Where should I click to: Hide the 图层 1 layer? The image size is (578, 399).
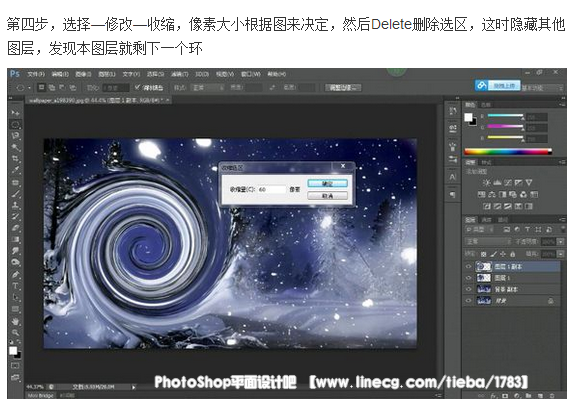coord(469,278)
